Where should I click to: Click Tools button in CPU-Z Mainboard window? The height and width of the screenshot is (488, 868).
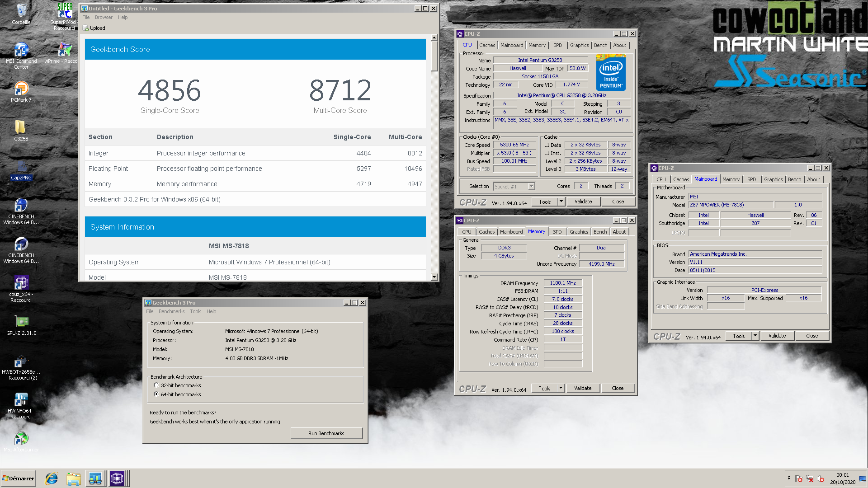tap(739, 335)
